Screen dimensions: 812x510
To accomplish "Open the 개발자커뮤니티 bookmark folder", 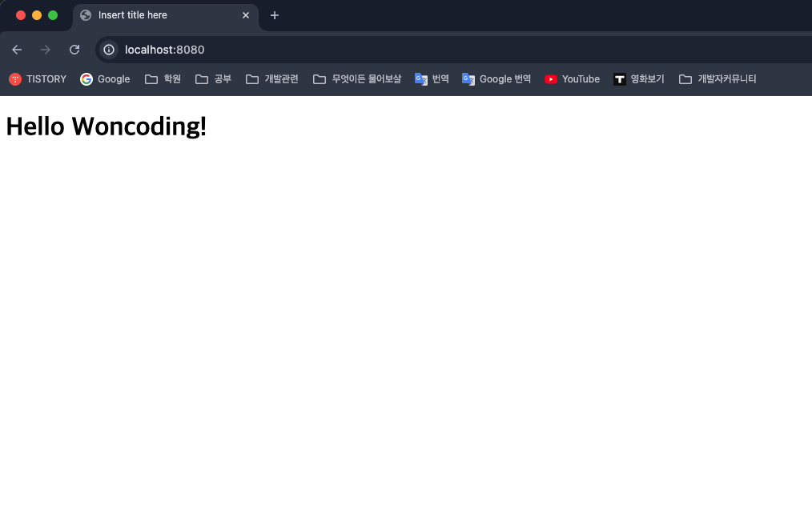I will [718, 79].
